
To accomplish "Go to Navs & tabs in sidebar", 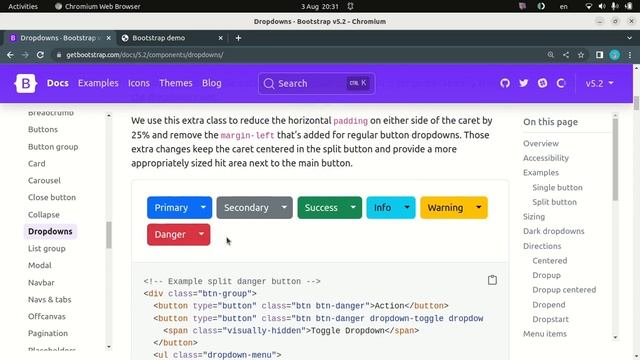I will coord(49,299).
